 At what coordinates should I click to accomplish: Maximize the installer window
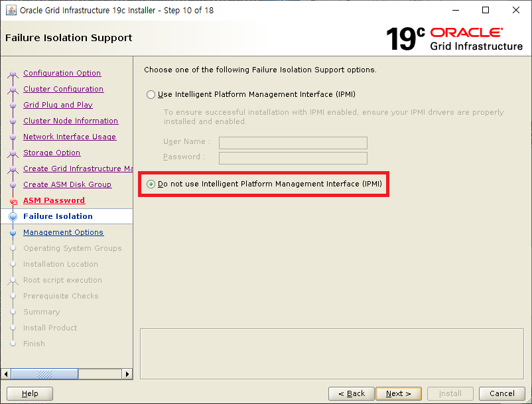[x=486, y=10]
